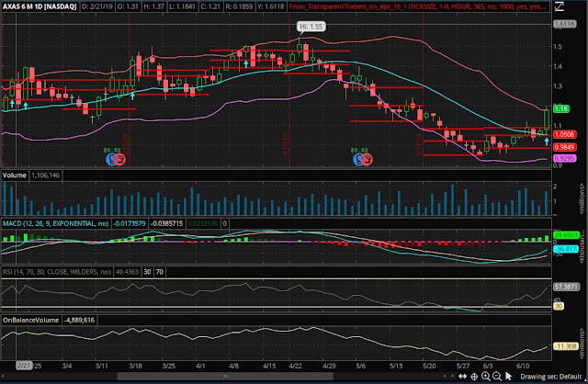Screen dimensions: 588x384
Task: Click the D: 2/21/19 date field
Action: 99,6
